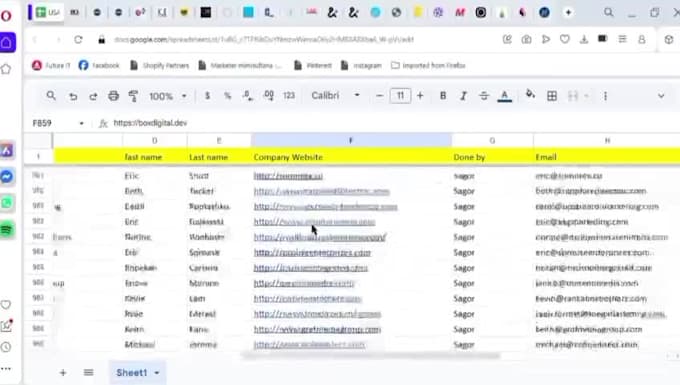Image resolution: width=680 pixels, height=385 pixels.
Task: Open more number formats 123
Action: click(x=289, y=96)
